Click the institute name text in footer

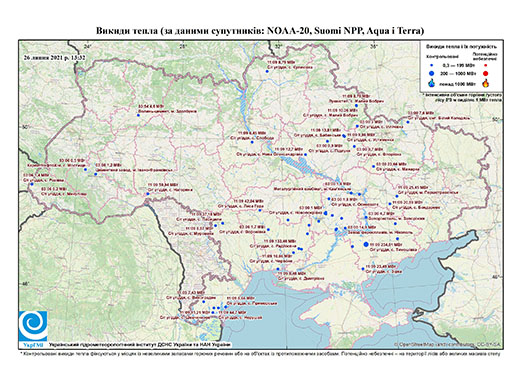139,345
